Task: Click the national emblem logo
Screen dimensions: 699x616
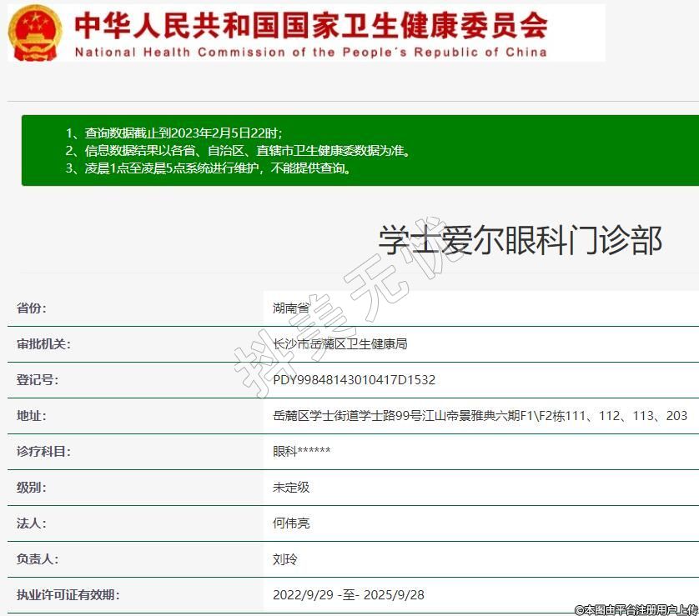Action: 35,33
